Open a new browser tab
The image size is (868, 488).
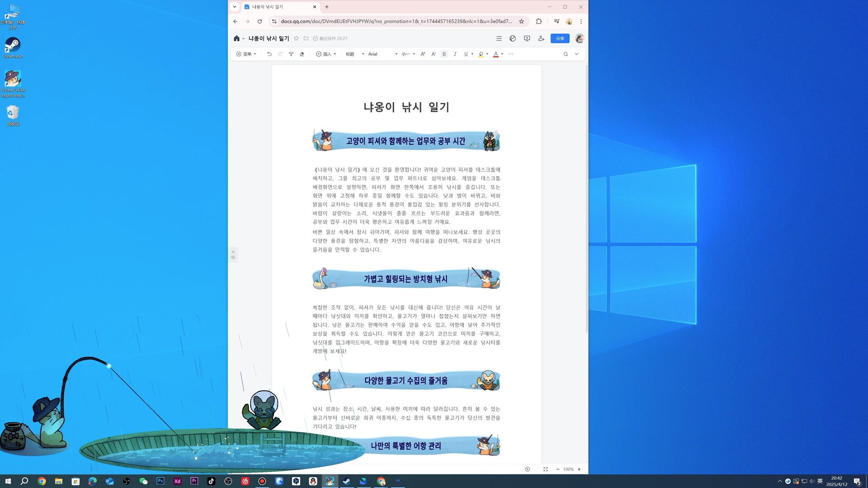(327, 7)
